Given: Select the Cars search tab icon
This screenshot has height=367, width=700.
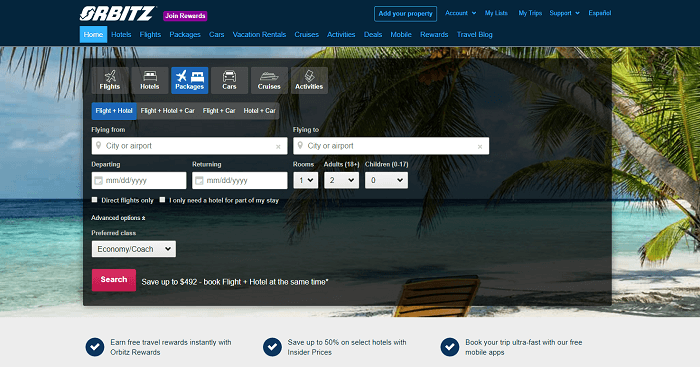Looking at the screenshot, I should point(229,80).
